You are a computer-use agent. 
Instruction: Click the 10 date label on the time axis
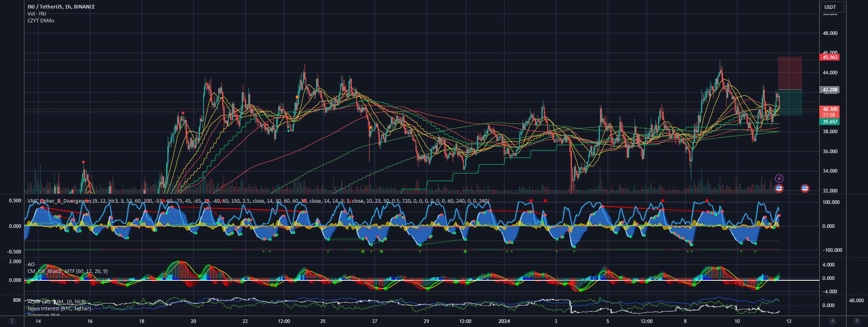[x=737, y=321]
